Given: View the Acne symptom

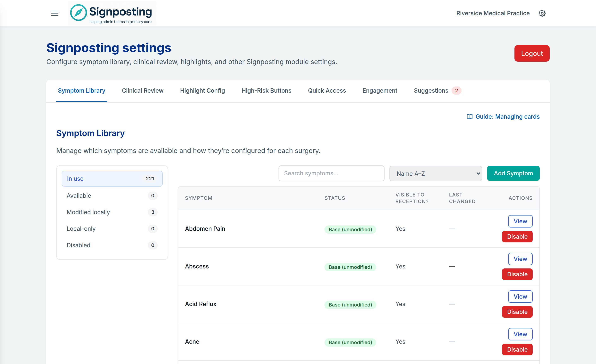Looking at the screenshot, I should point(520,334).
